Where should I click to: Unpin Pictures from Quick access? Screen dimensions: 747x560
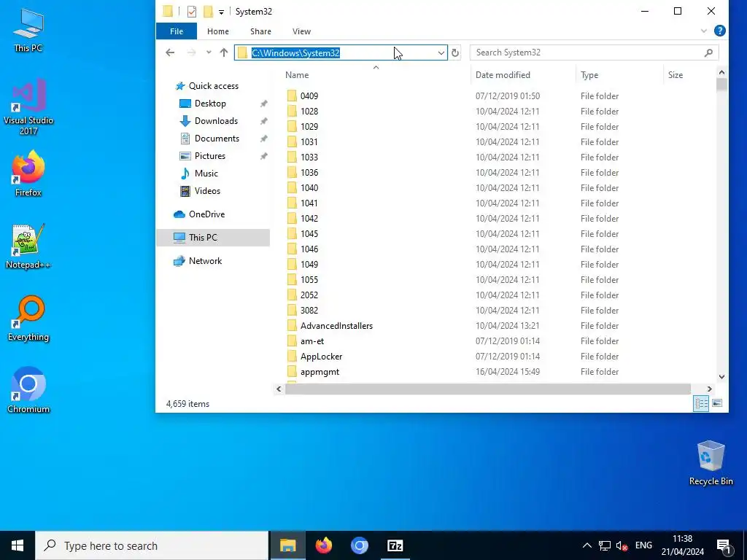[263, 156]
